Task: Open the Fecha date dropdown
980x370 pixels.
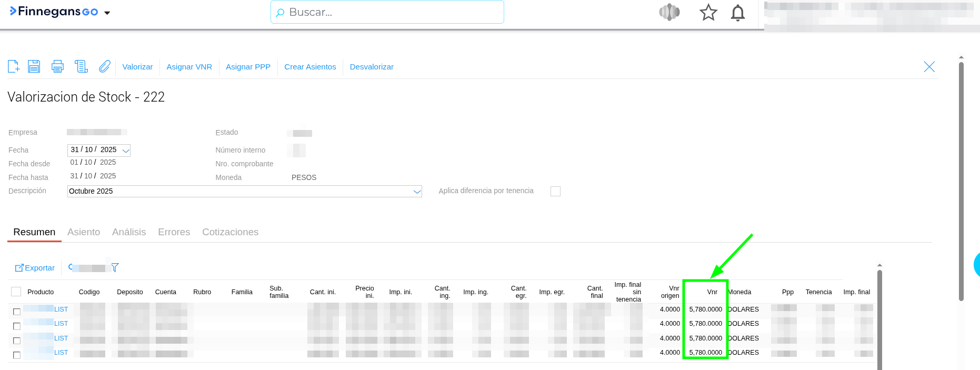Action: (x=126, y=151)
